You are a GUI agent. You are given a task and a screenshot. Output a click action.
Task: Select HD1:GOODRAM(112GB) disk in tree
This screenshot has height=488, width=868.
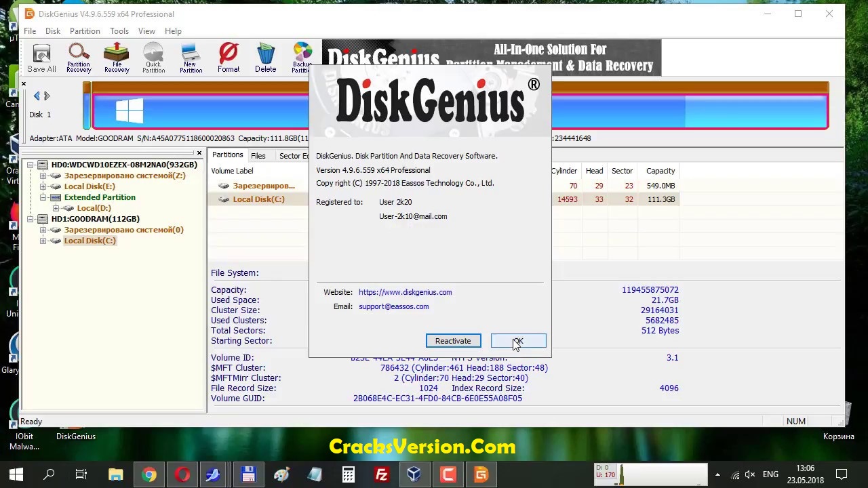click(x=95, y=219)
